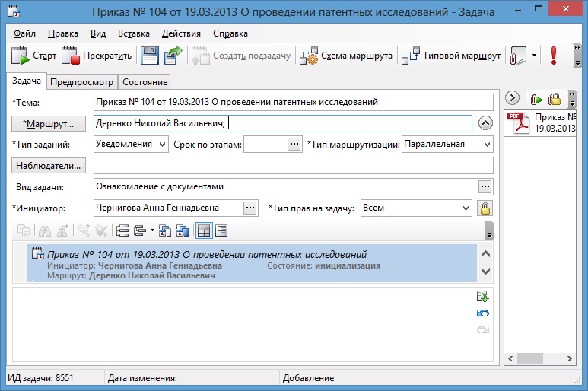Click the red exclamation importance icon
Viewport: 588px width, 391px height.
(554, 56)
